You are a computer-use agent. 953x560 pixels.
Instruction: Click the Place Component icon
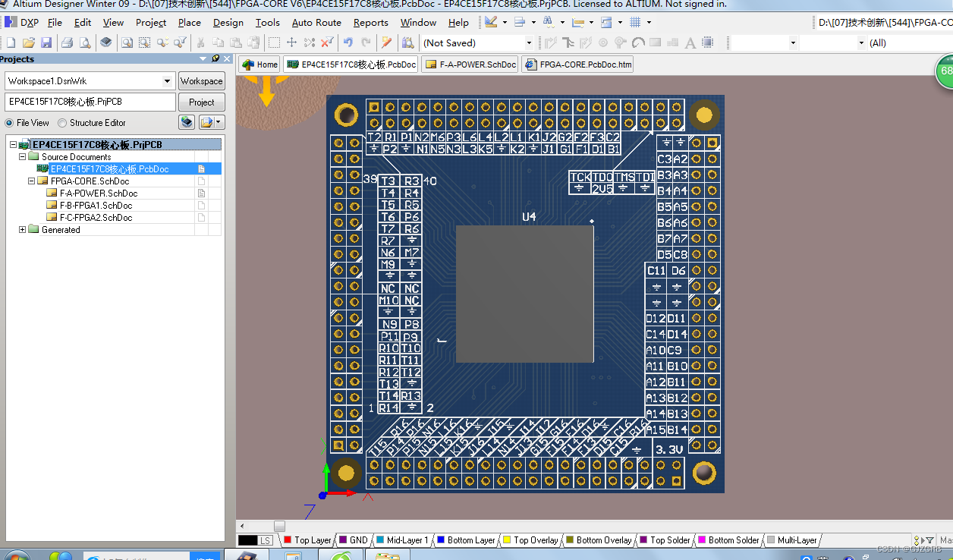(x=706, y=43)
